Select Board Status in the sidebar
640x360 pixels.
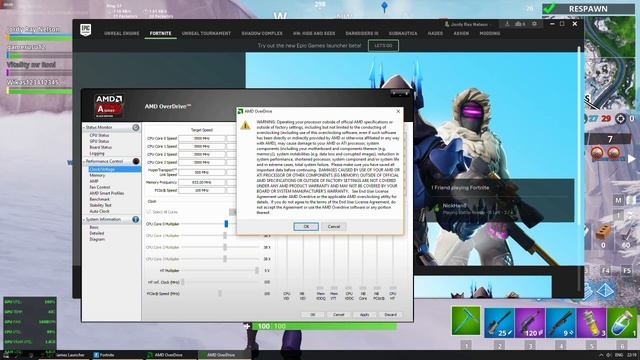[100, 147]
